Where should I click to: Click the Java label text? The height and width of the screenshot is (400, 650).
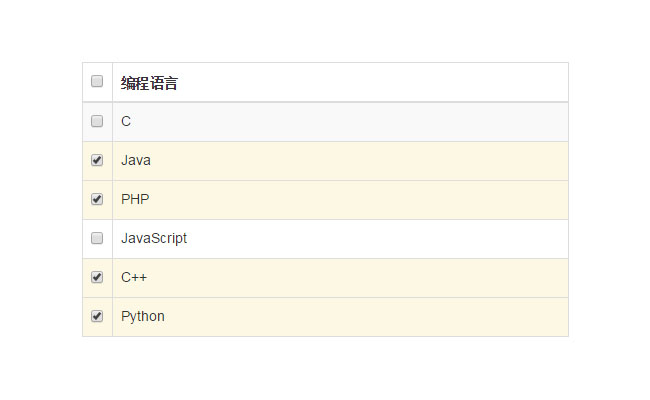click(x=136, y=160)
